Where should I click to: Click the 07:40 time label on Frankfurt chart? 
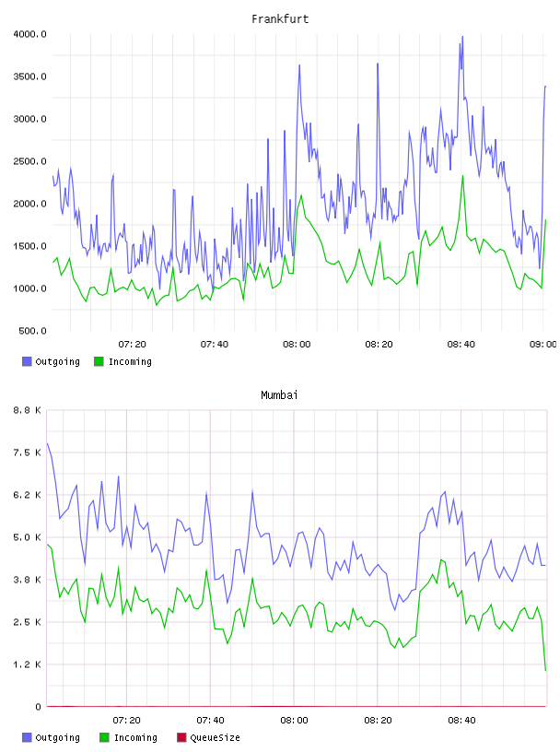click(x=215, y=345)
